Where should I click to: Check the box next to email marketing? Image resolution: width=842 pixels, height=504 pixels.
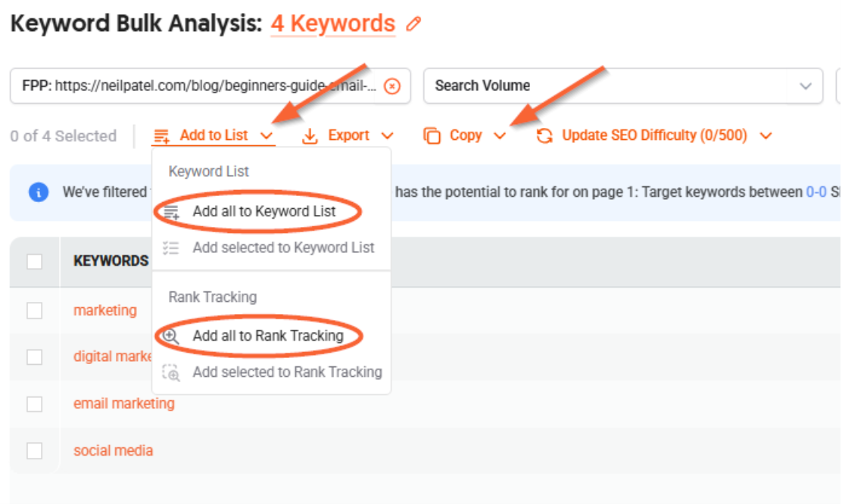coord(35,404)
